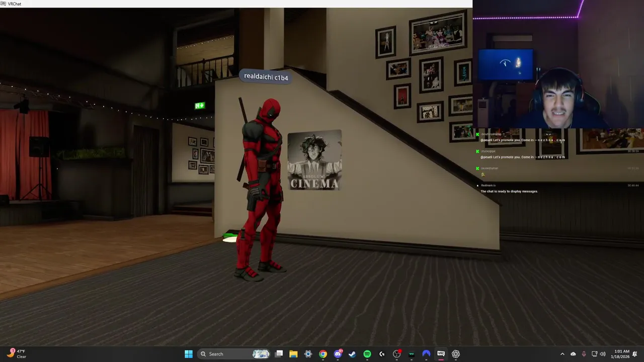This screenshot has height=362, width=644.
Task: Open the Settings gear app in taskbar
Action: point(308,354)
